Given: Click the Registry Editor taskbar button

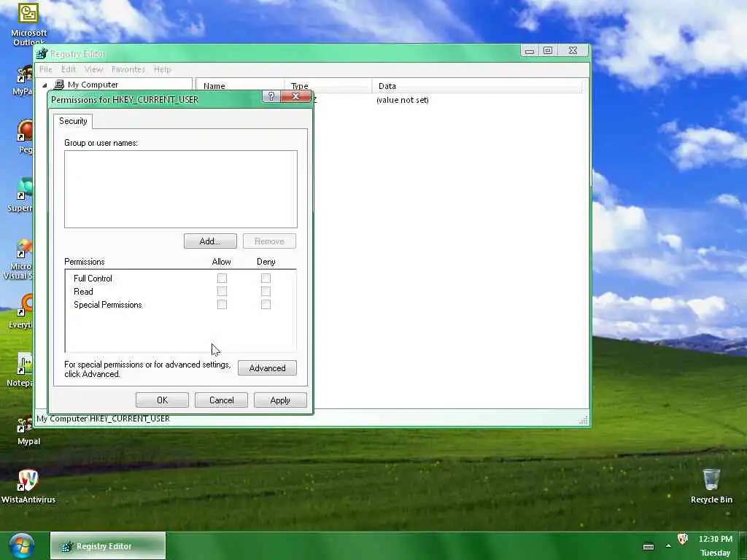Looking at the screenshot, I should tap(108, 545).
